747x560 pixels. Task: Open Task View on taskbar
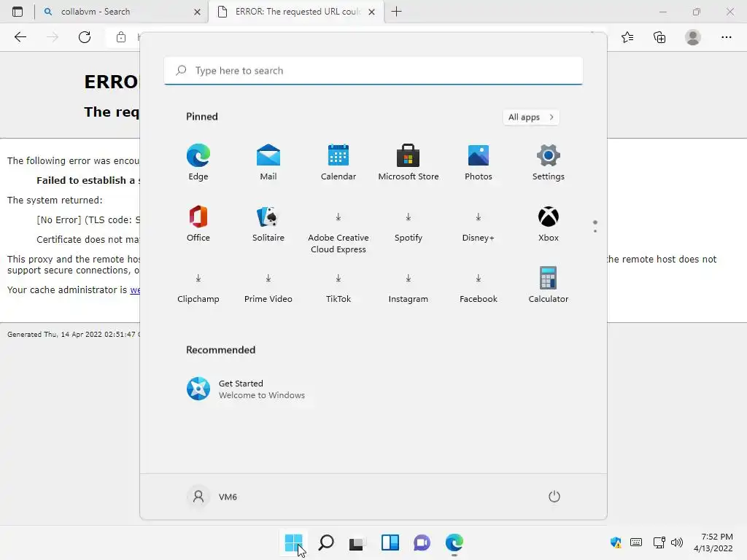357,542
